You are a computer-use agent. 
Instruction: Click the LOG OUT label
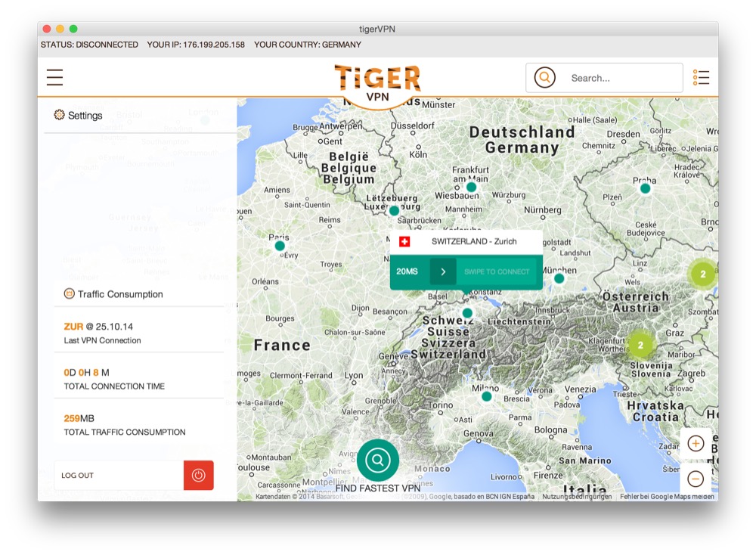78,476
